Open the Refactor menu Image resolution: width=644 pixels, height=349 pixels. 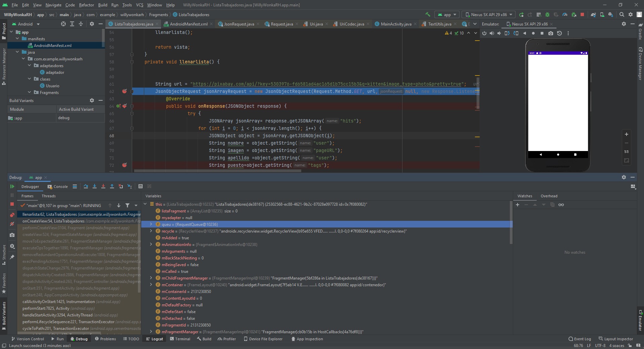[87, 5]
